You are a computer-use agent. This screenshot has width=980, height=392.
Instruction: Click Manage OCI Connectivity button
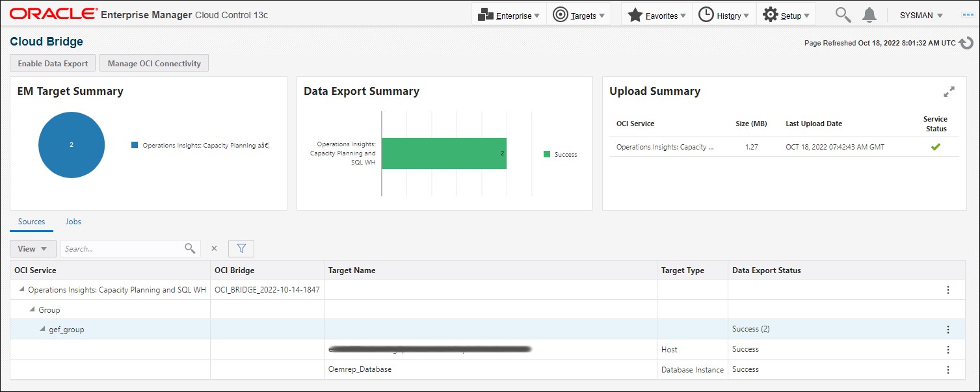point(154,63)
